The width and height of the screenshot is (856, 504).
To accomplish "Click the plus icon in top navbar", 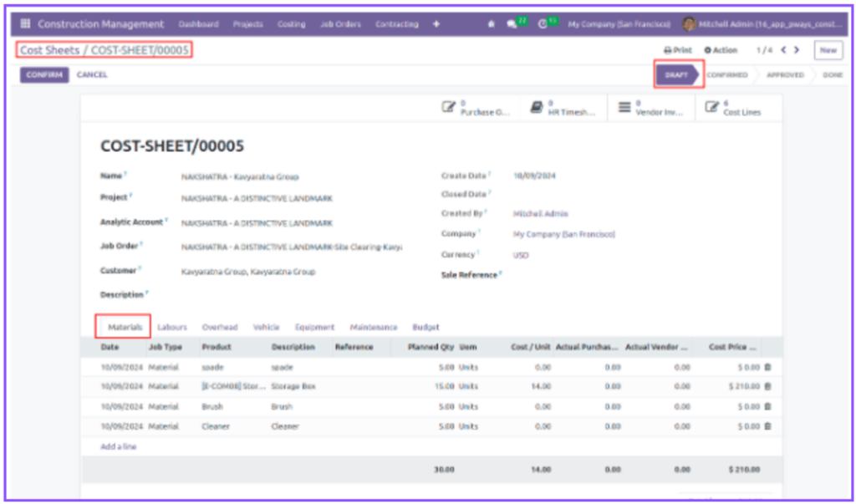I will [436, 24].
